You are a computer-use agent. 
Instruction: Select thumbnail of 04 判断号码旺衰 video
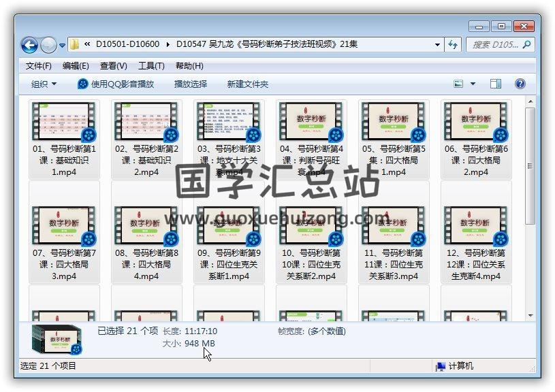coord(311,121)
